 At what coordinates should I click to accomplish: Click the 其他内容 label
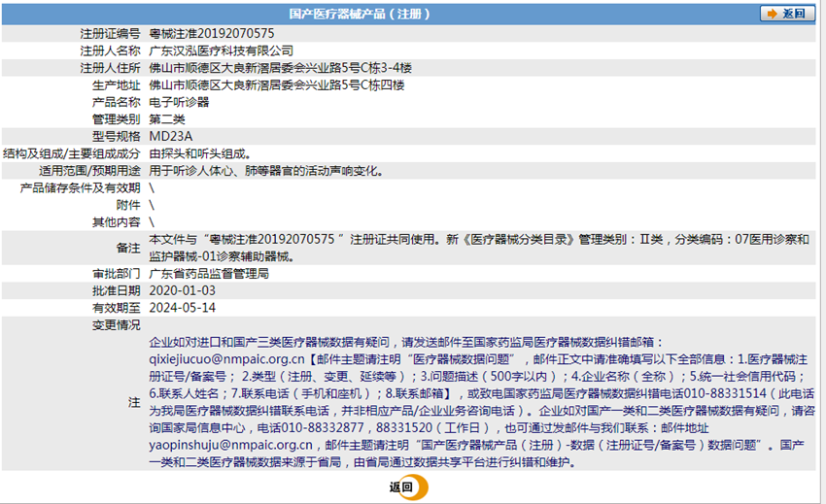click(x=117, y=222)
